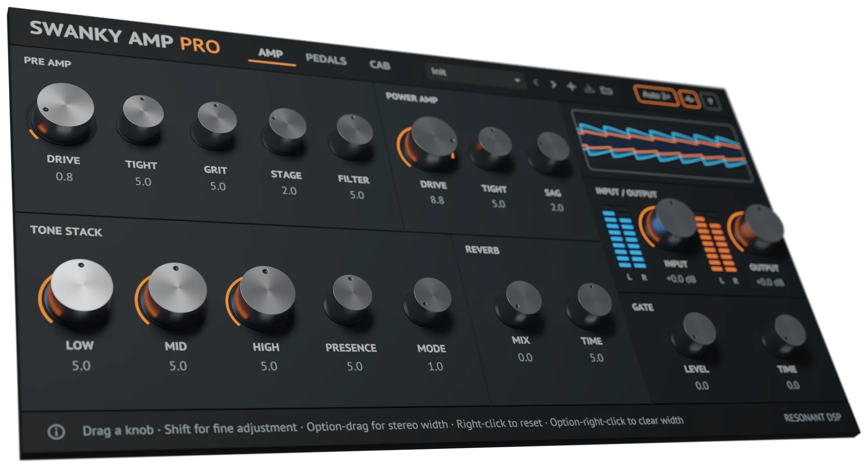Click the info icon in status bar

(56, 432)
